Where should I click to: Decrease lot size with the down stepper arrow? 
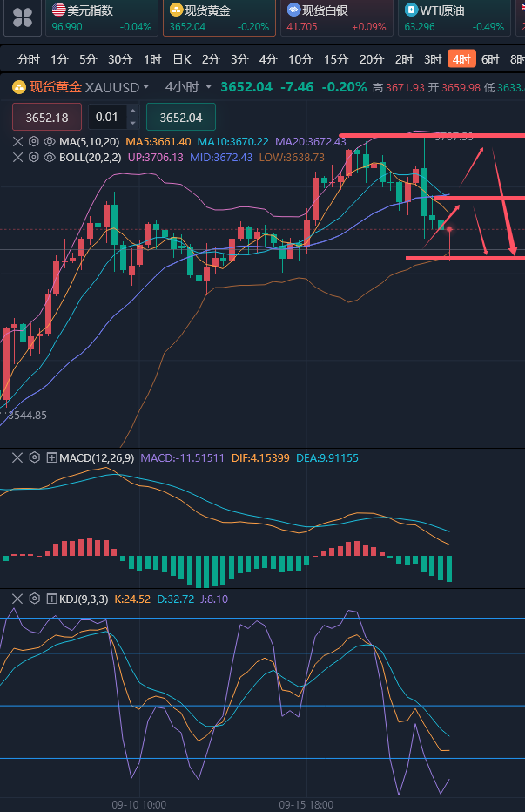point(133,123)
